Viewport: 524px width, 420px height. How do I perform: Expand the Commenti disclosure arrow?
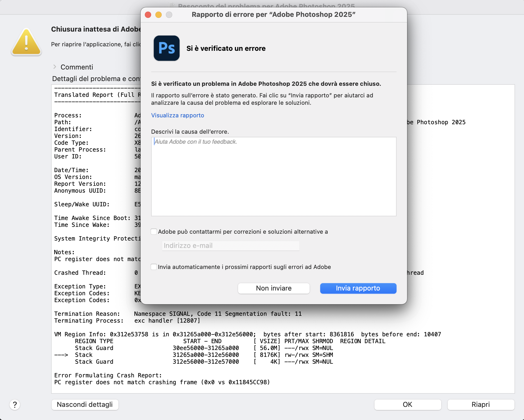coord(55,67)
